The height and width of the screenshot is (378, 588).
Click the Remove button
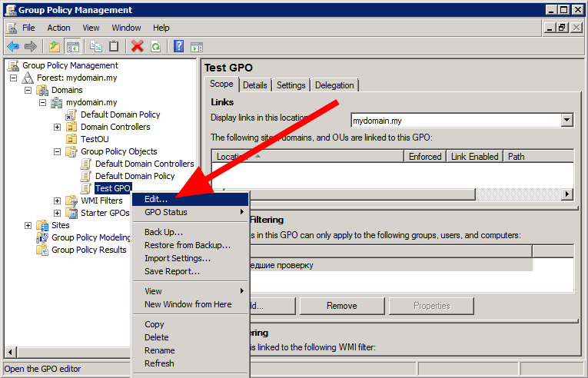[x=341, y=306]
